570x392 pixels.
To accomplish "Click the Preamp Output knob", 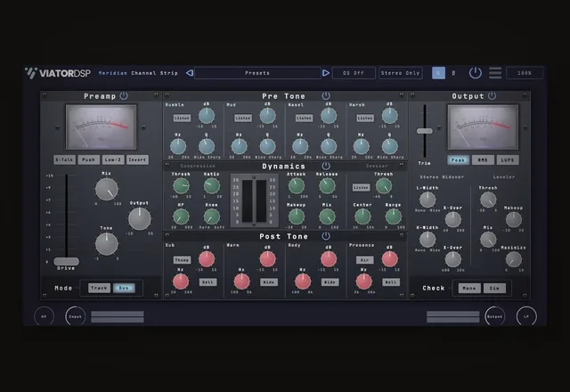I will pos(140,219).
